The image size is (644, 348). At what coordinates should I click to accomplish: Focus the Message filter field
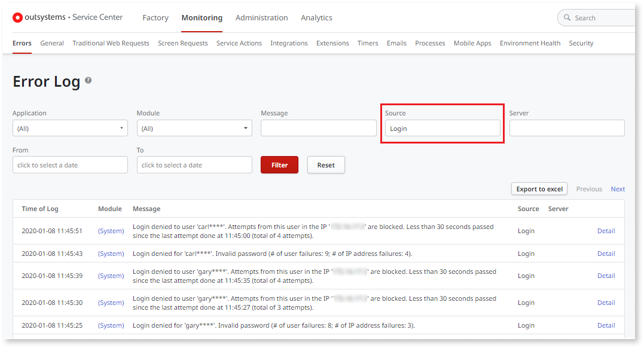point(318,128)
